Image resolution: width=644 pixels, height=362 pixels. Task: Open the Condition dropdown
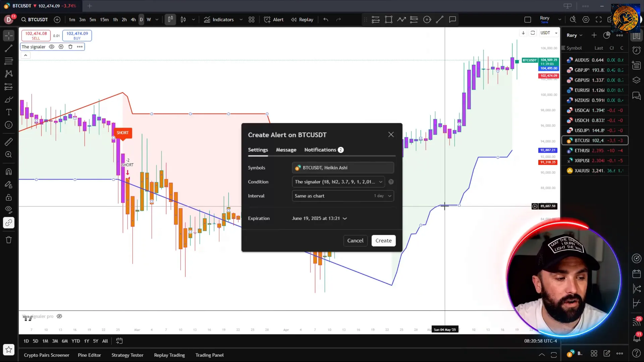click(338, 182)
